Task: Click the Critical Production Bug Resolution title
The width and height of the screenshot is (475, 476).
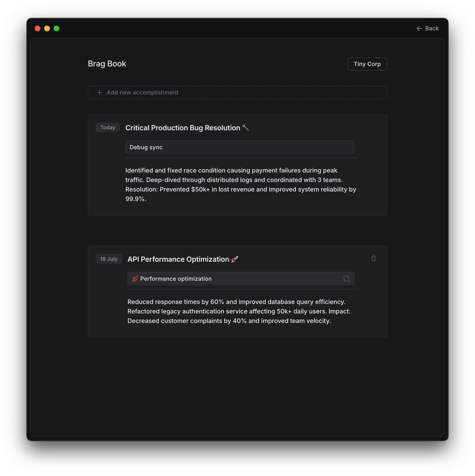Action: (x=182, y=128)
